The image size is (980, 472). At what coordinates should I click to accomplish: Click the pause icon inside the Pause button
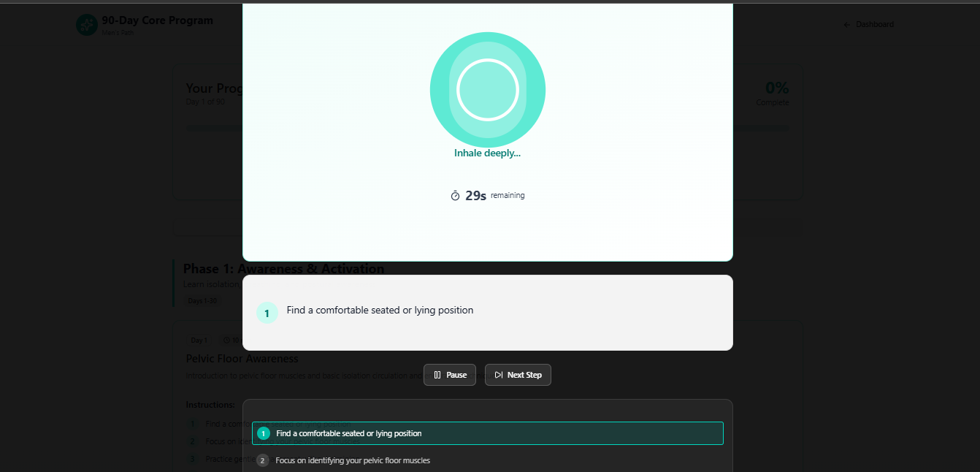(437, 375)
